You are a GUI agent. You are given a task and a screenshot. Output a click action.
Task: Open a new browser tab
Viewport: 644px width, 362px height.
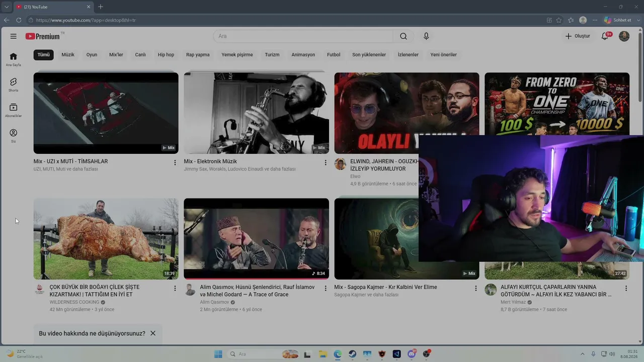(101, 7)
